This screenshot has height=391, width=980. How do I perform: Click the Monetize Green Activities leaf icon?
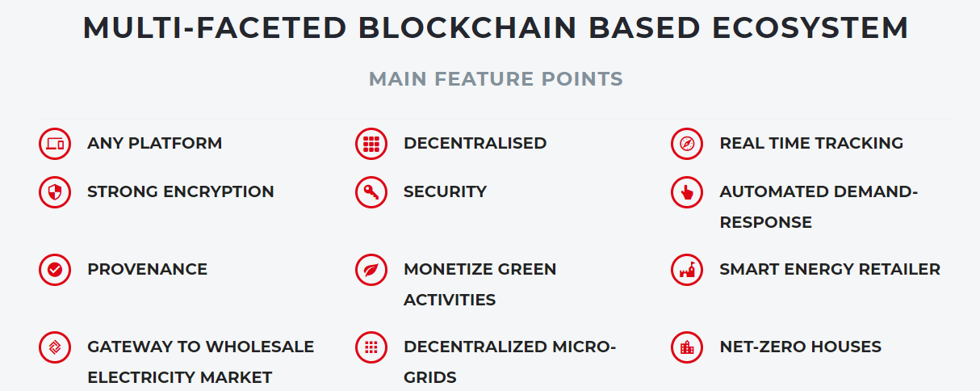(371, 270)
